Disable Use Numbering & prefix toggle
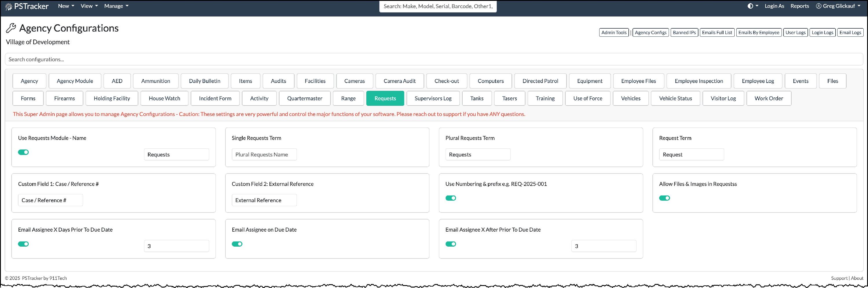This screenshot has width=868, height=288. click(451, 198)
